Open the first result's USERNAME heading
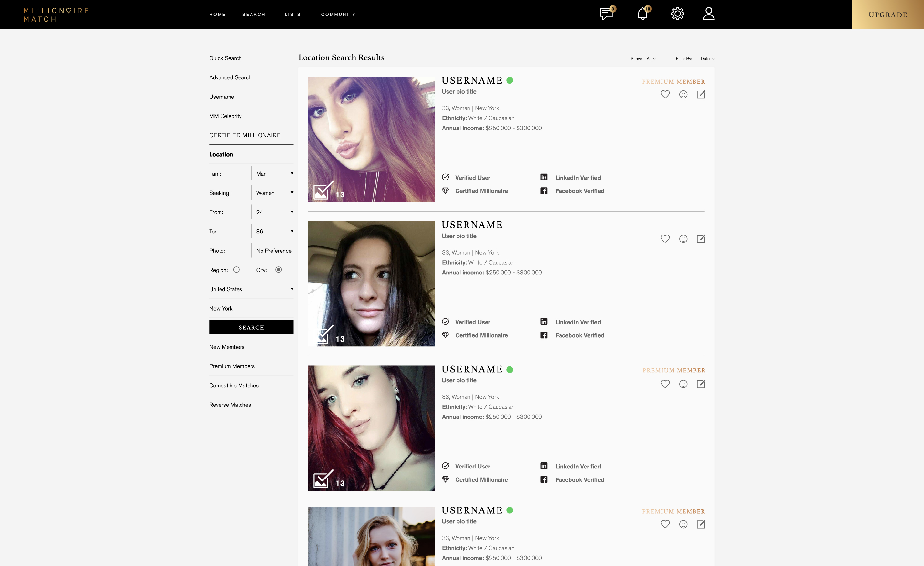The width and height of the screenshot is (924, 566). point(472,81)
